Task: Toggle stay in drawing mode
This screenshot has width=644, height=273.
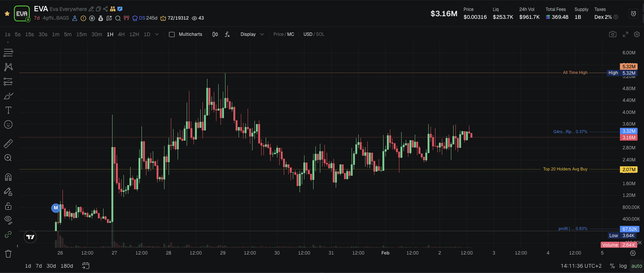Action: coord(8,191)
